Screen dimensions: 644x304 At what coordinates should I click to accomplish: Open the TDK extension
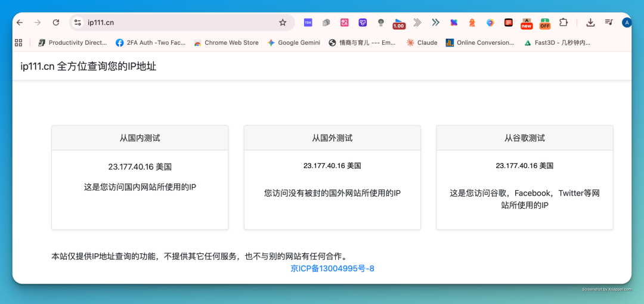pyautogui.click(x=308, y=23)
